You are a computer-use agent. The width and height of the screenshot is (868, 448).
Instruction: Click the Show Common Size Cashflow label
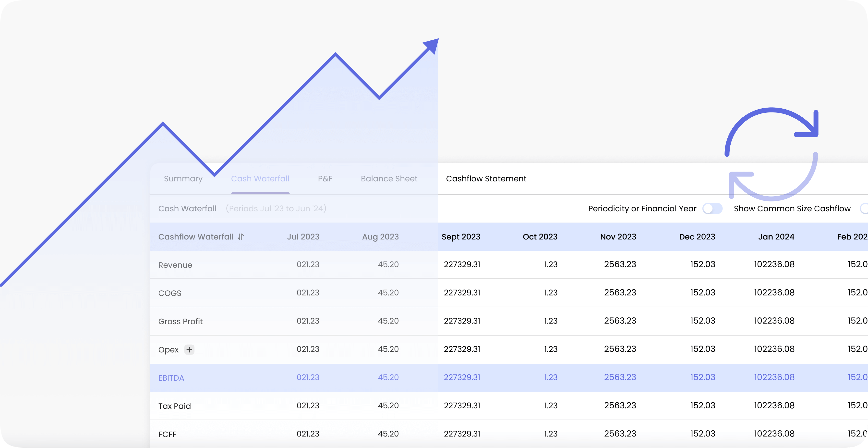(792, 209)
